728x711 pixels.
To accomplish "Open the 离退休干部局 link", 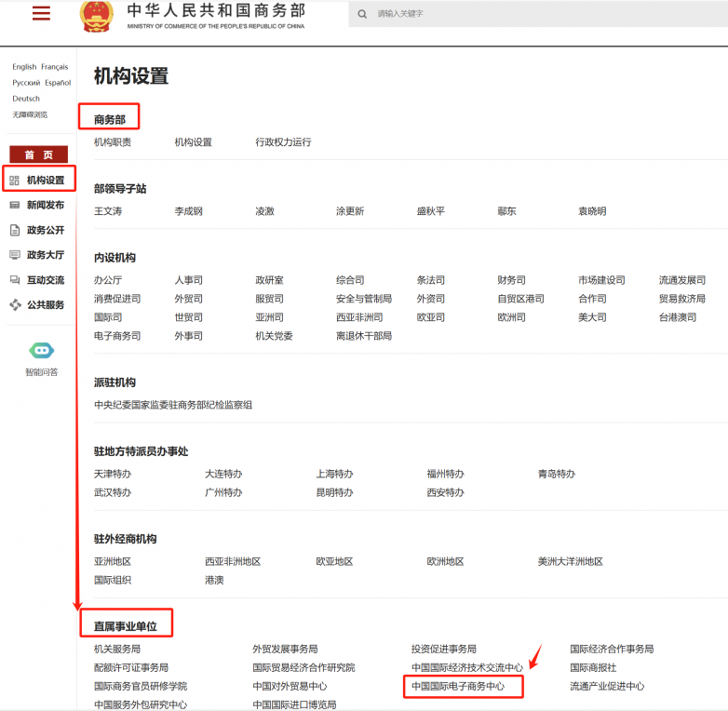I will [x=364, y=336].
